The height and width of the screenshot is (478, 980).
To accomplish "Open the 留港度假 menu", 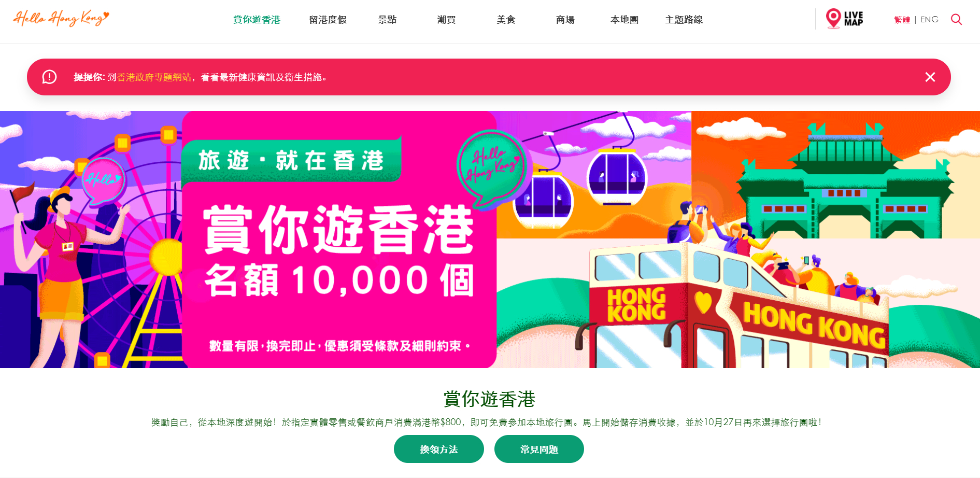I will (328, 20).
